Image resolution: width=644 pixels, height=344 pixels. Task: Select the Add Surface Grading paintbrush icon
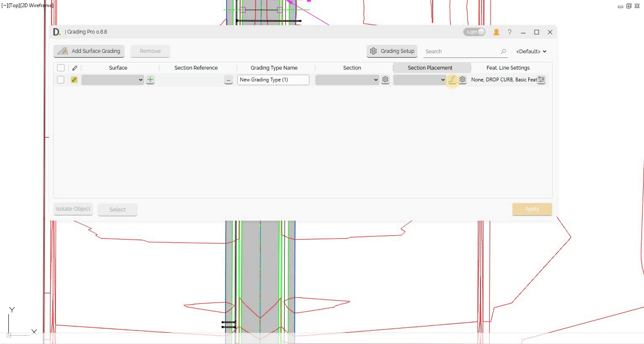pos(62,51)
